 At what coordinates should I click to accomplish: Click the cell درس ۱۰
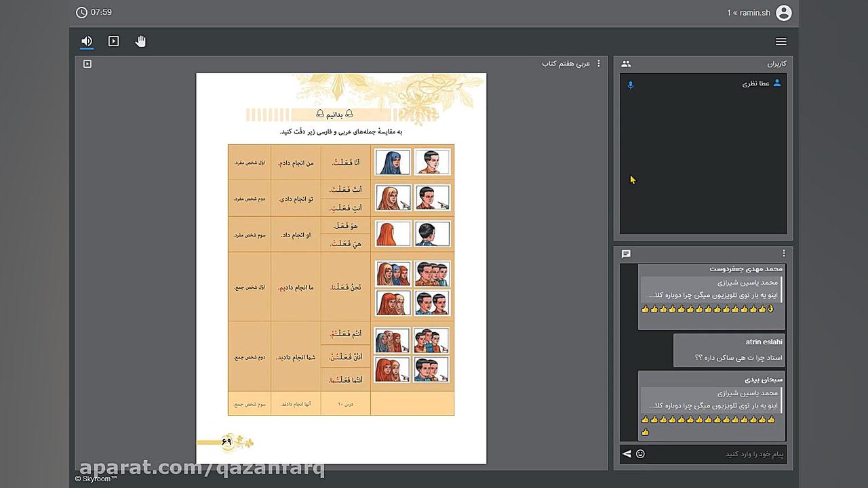[x=346, y=404]
